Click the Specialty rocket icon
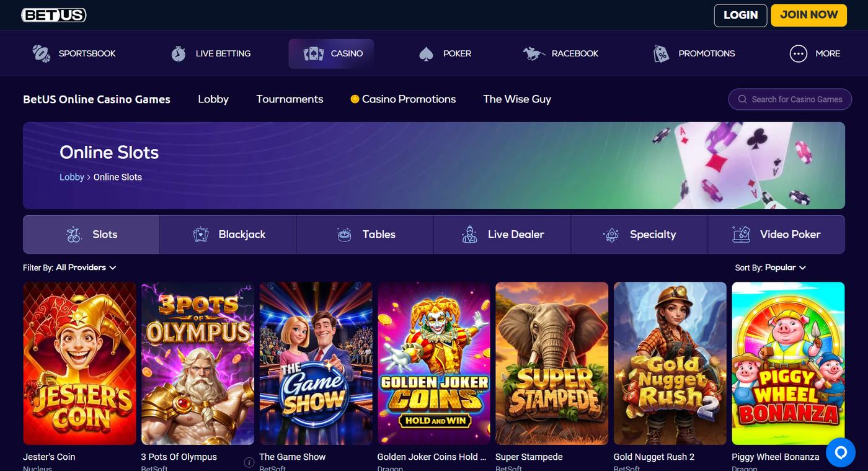This screenshot has width=868, height=471. (611, 235)
